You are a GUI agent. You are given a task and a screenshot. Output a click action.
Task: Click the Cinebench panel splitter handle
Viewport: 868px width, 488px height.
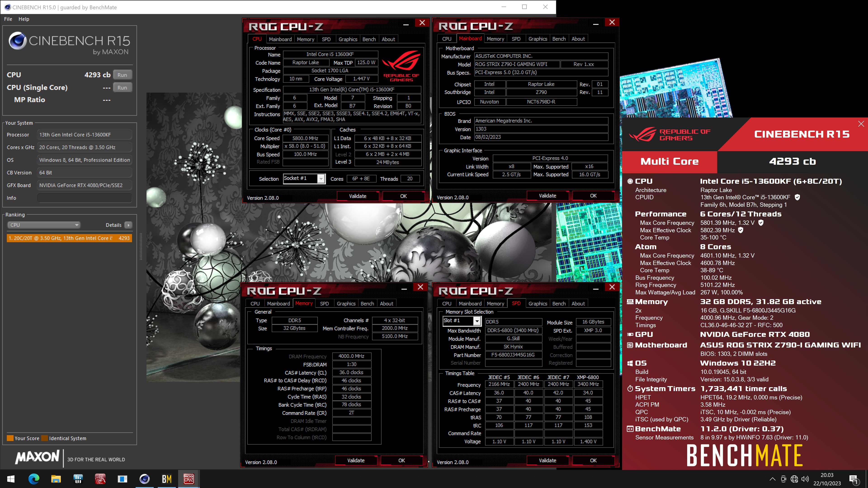pyautogui.click(x=141, y=246)
